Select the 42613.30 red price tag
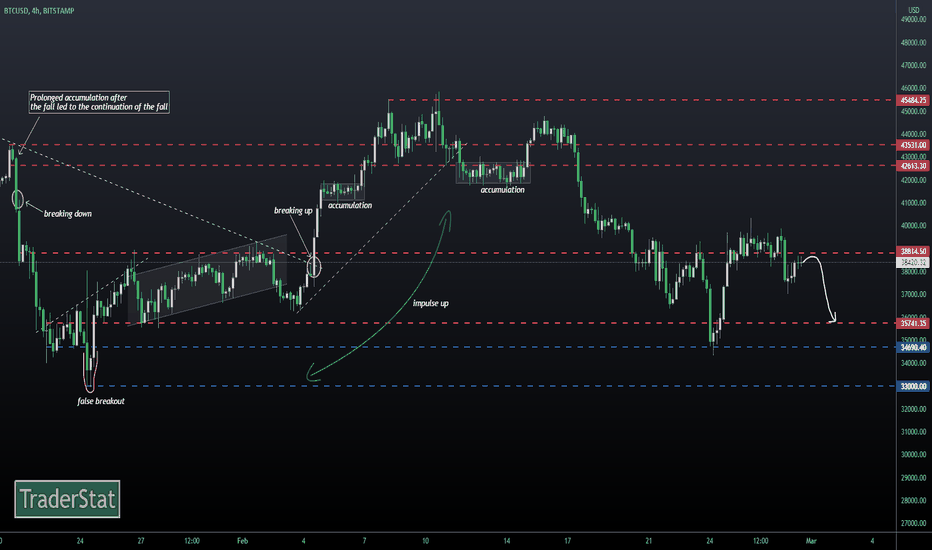 pos(913,166)
